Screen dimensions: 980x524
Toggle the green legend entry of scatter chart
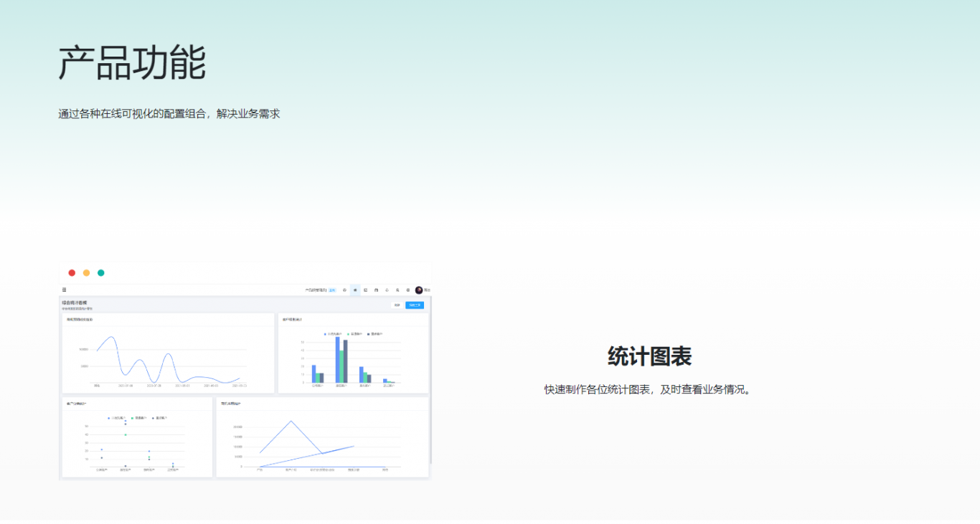tap(138, 417)
